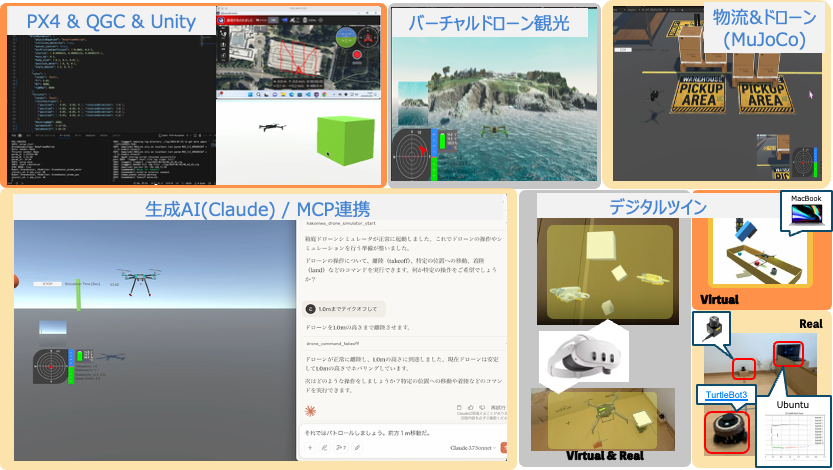833x470 pixels.
Task: Click the thumbs down icon under Claude's reply
Action: click(482, 407)
